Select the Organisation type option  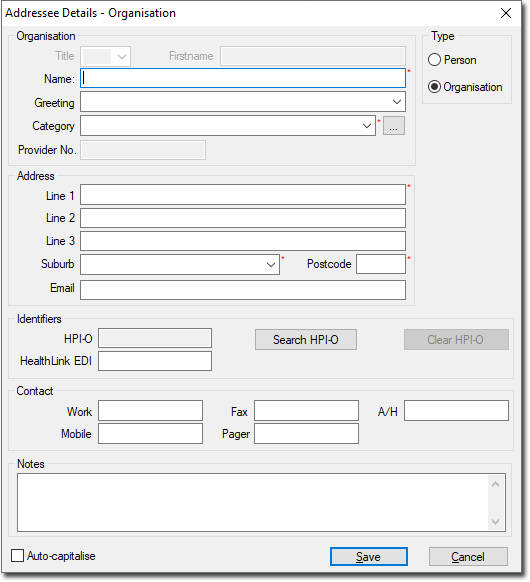(x=434, y=87)
